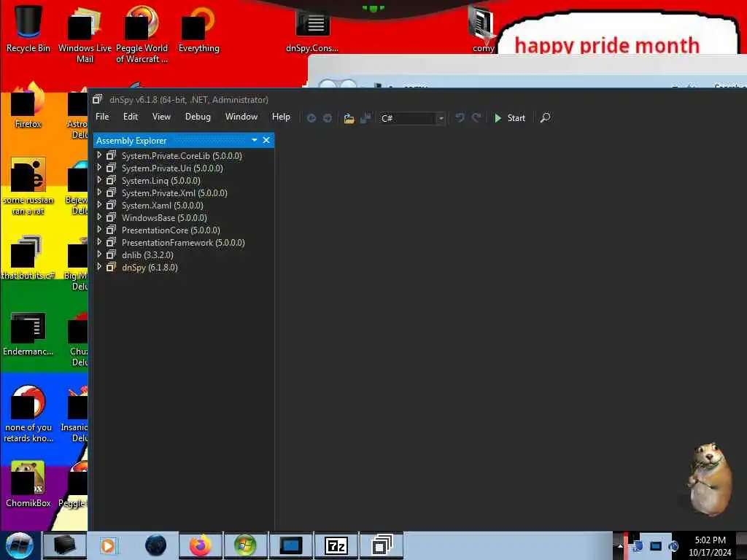
Task: Select the Everything desktop icon
Action: tap(198, 28)
